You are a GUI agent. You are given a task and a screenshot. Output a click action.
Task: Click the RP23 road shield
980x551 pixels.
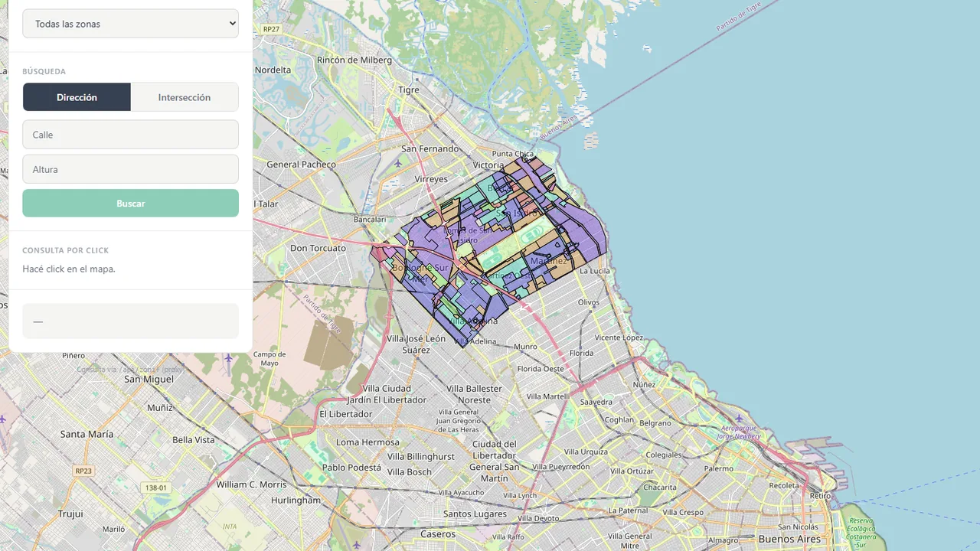[x=83, y=471]
